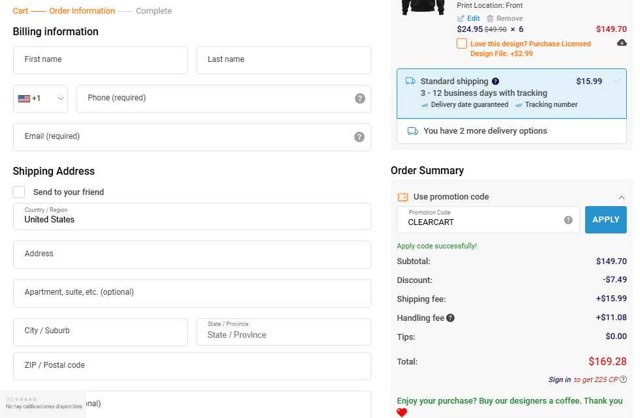Screen dimensions: 640x418
Task: Click the US flag icon
Action: click(24, 98)
